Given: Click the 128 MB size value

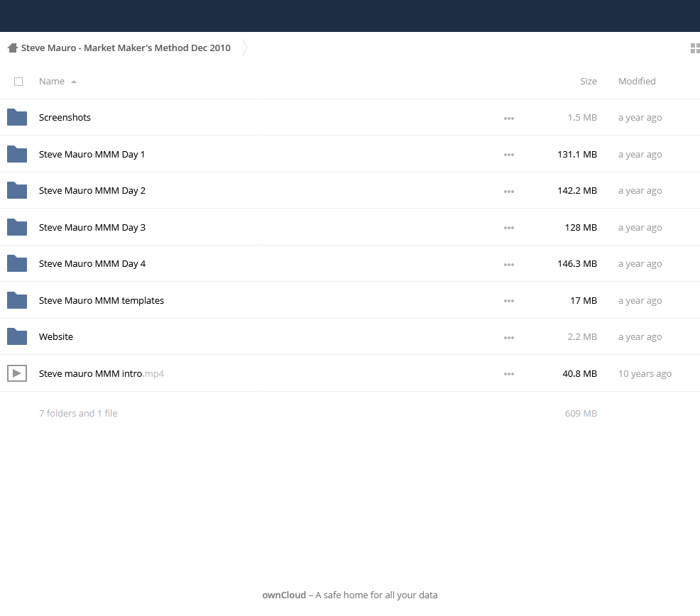Looking at the screenshot, I should pos(581,228).
